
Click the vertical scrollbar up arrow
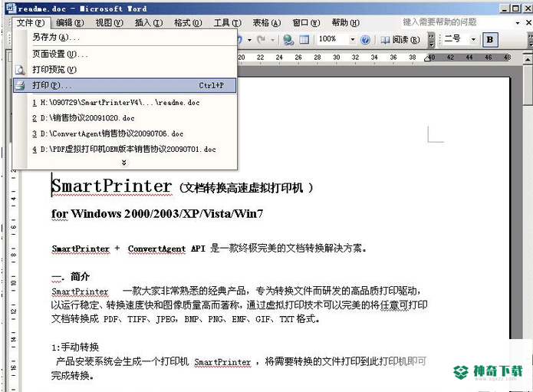click(x=528, y=60)
